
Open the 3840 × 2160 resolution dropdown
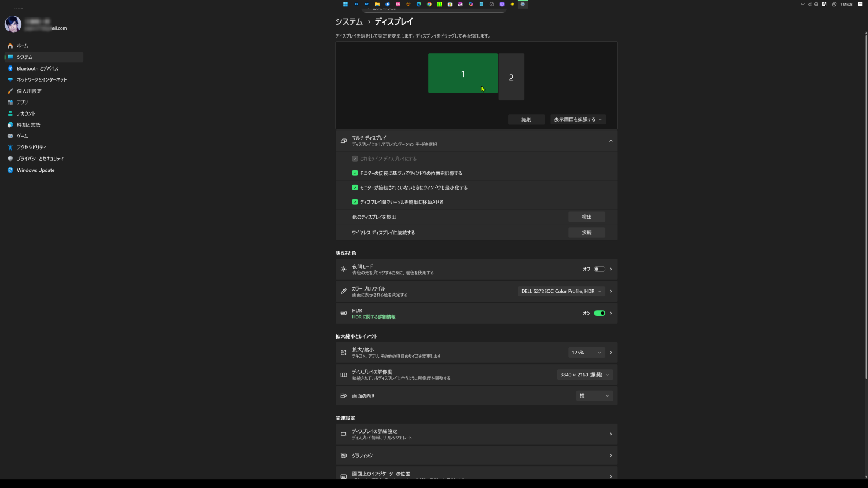(584, 375)
